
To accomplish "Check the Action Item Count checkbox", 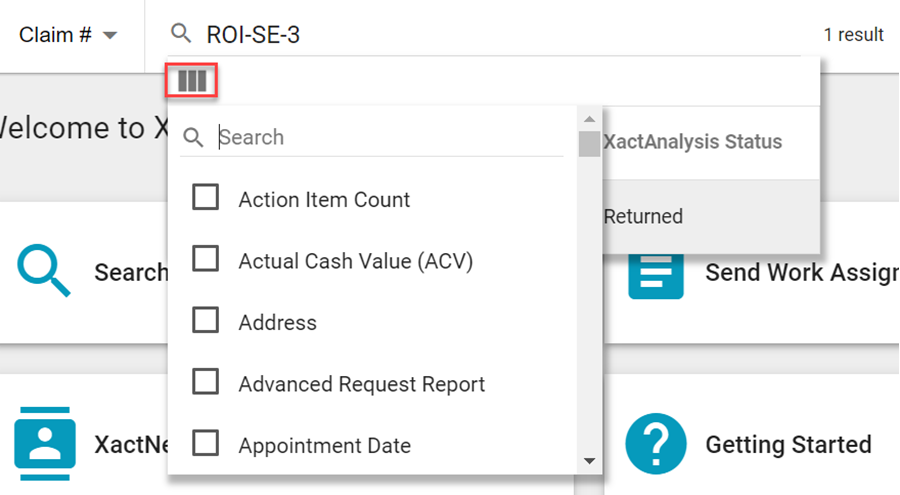I will [x=206, y=198].
